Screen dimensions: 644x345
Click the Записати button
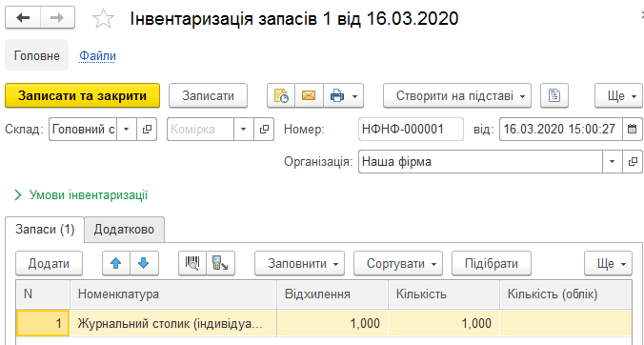[x=209, y=95]
